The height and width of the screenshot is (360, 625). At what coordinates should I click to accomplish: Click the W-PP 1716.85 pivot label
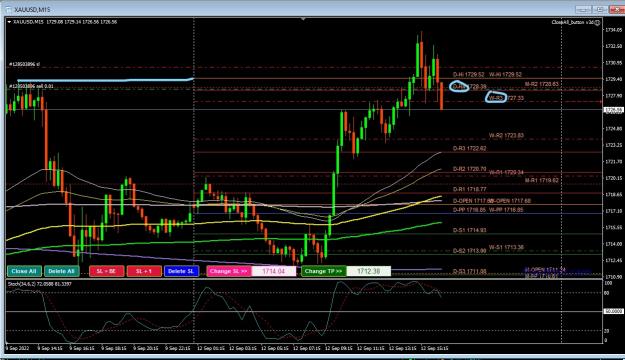click(x=506, y=210)
